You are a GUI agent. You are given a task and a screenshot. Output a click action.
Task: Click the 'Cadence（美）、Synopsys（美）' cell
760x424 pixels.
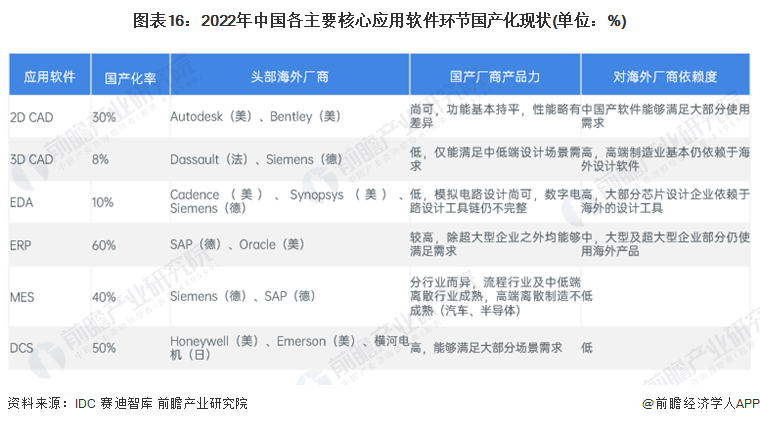tap(289, 202)
